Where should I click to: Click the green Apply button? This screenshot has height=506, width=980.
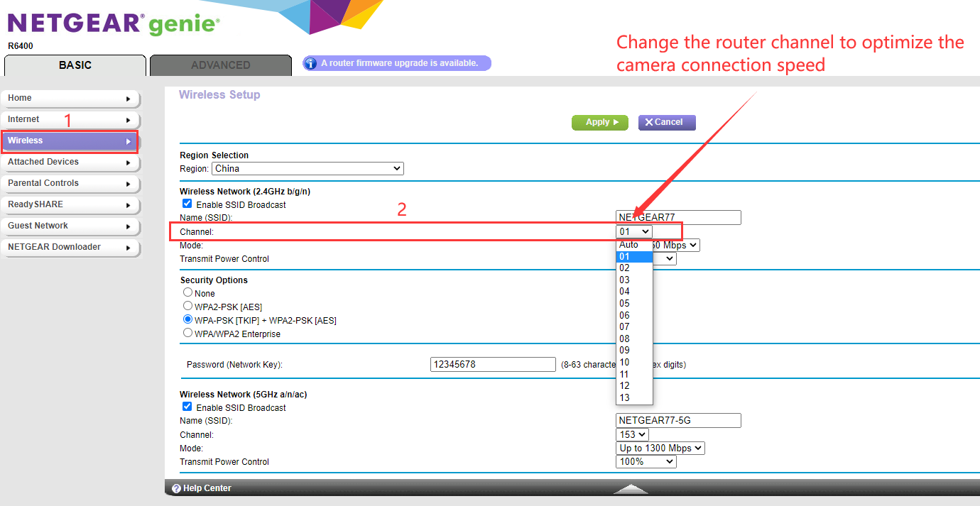pyautogui.click(x=600, y=122)
